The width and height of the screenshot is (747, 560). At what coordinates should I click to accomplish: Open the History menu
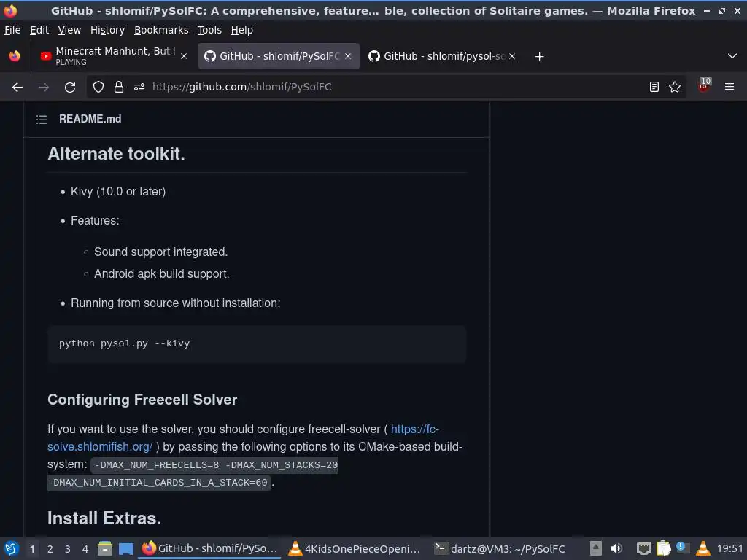point(108,30)
